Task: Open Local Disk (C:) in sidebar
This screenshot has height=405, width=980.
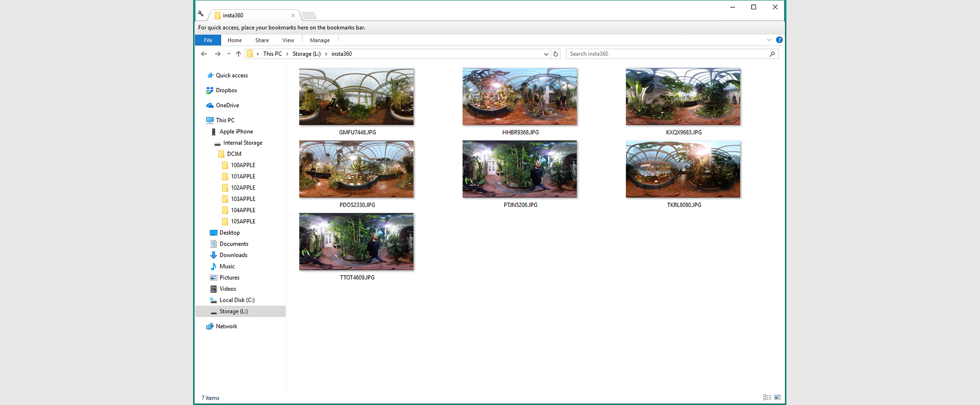Action: click(x=232, y=301)
